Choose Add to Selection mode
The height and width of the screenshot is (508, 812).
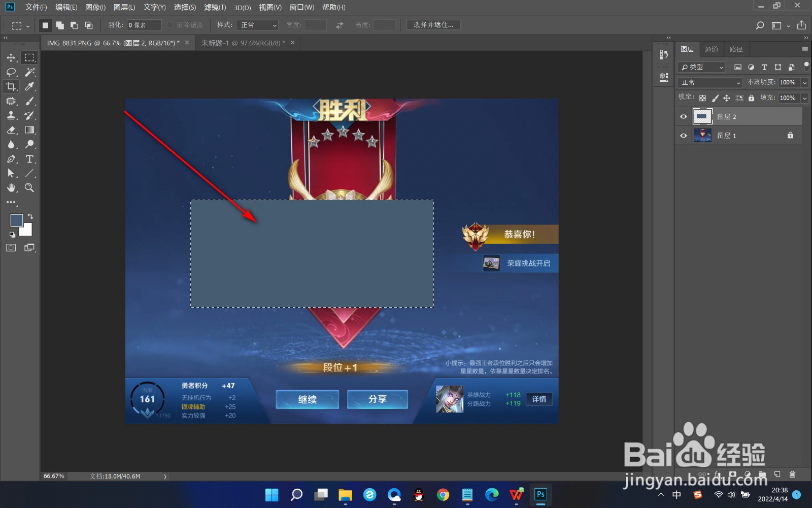pyautogui.click(x=60, y=25)
